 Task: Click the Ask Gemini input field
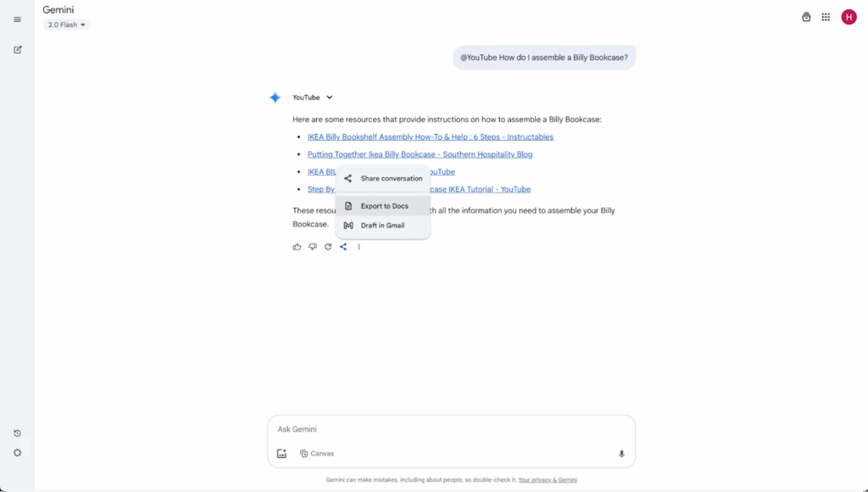[x=449, y=429]
